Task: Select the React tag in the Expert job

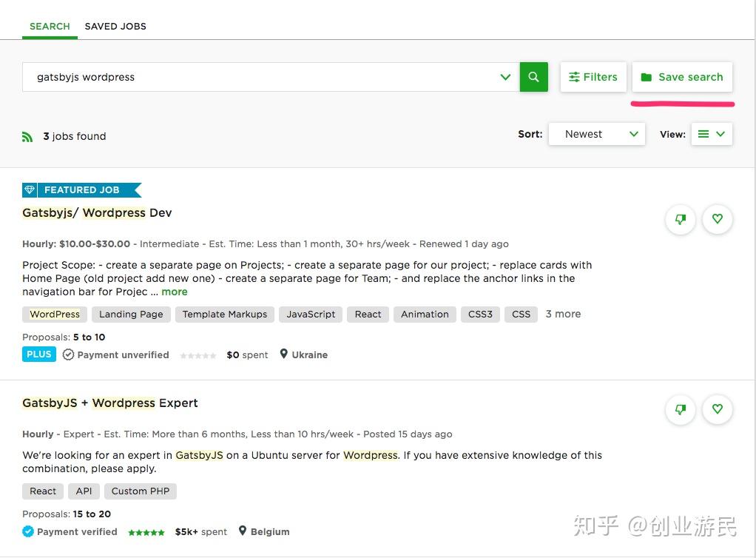Action: [43, 491]
